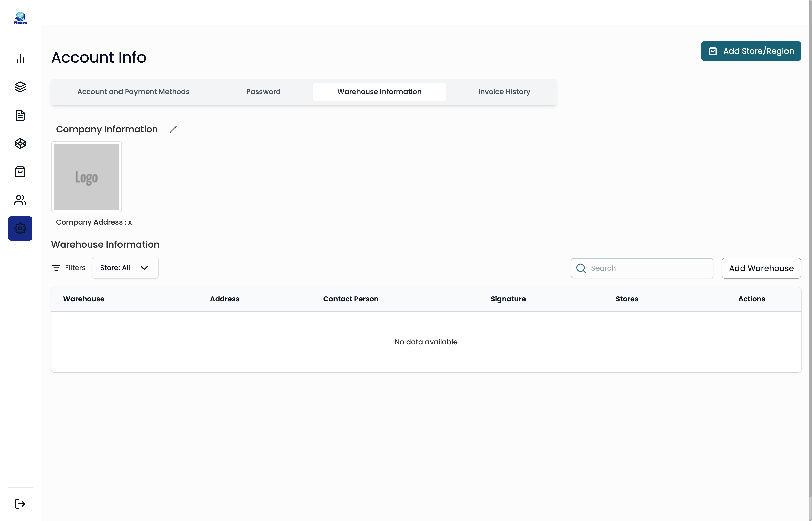The image size is (812, 521).
Task: Open the shopping bag sidebar icon
Action: [20, 172]
